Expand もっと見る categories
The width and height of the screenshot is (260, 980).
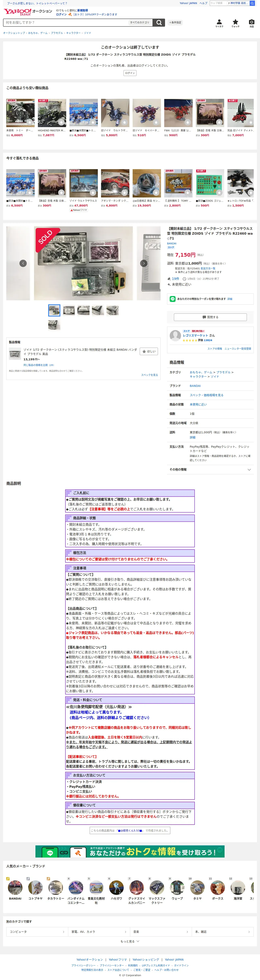(x=130, y=941)
